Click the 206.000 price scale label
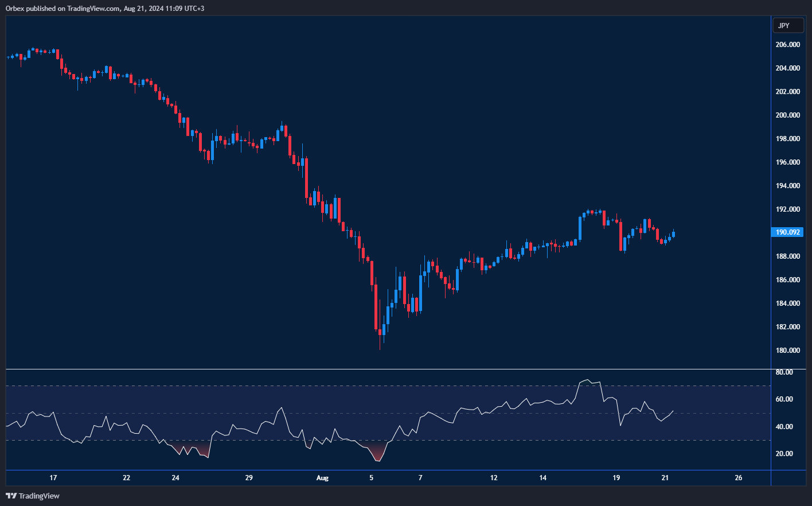Viewport: 812px width, 506px height. click(x=787, y=45)
